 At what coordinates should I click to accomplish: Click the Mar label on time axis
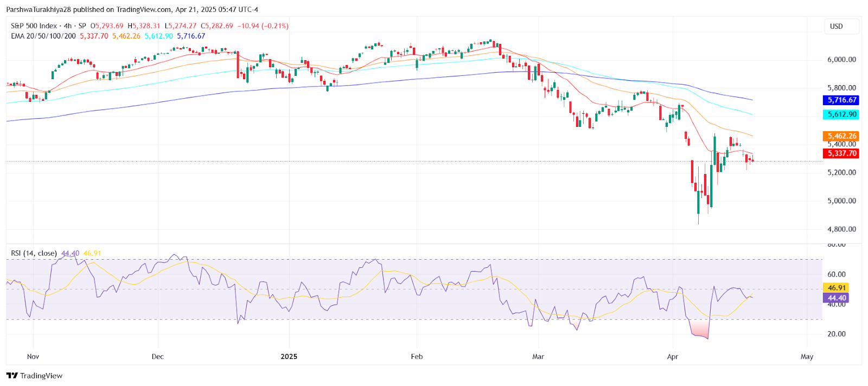tap(538, 357)
